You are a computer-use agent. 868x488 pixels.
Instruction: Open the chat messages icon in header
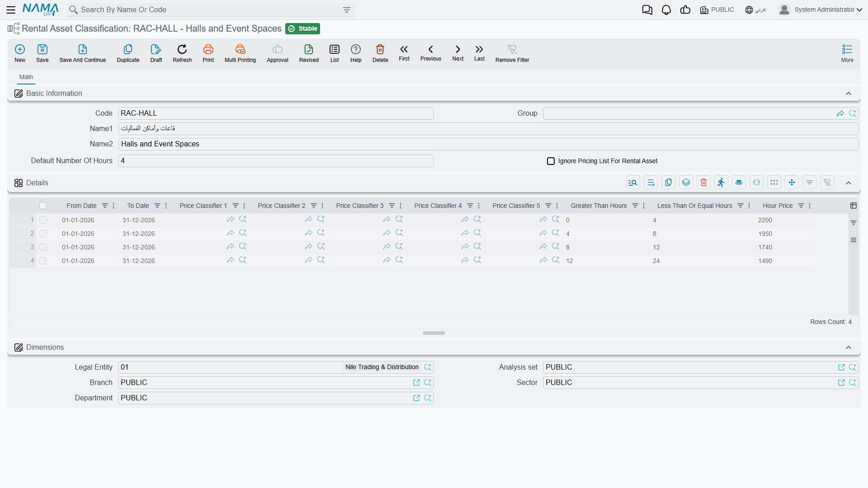(x=647, y=10)
